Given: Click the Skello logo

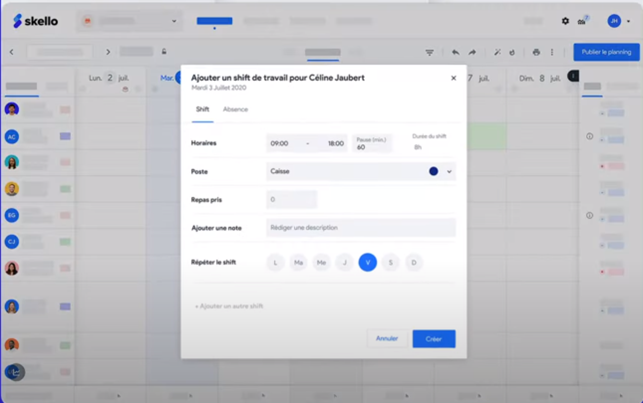Looking at the screenshot, I should pyautogui.click(x=35, y=21).
